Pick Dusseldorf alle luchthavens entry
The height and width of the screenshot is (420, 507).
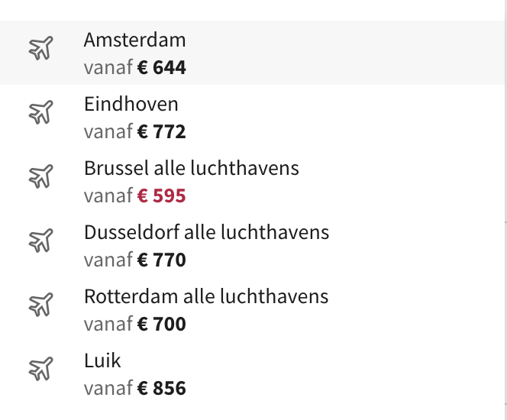[207, 232]
